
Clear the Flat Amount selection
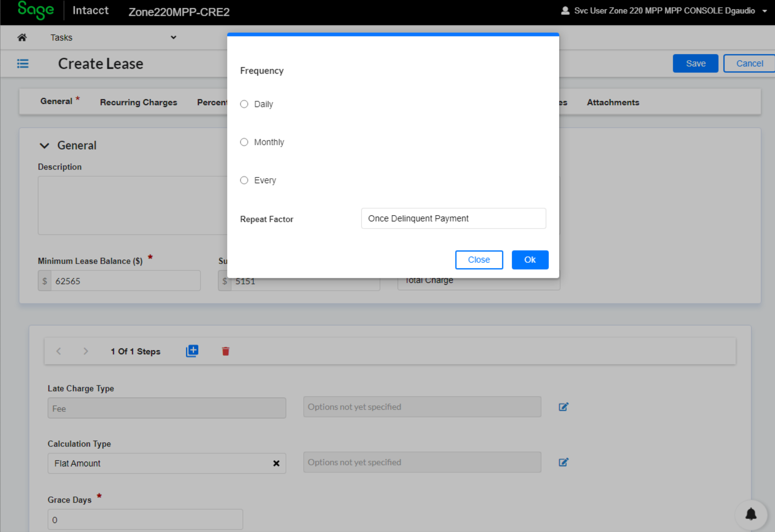pos(276,463)
